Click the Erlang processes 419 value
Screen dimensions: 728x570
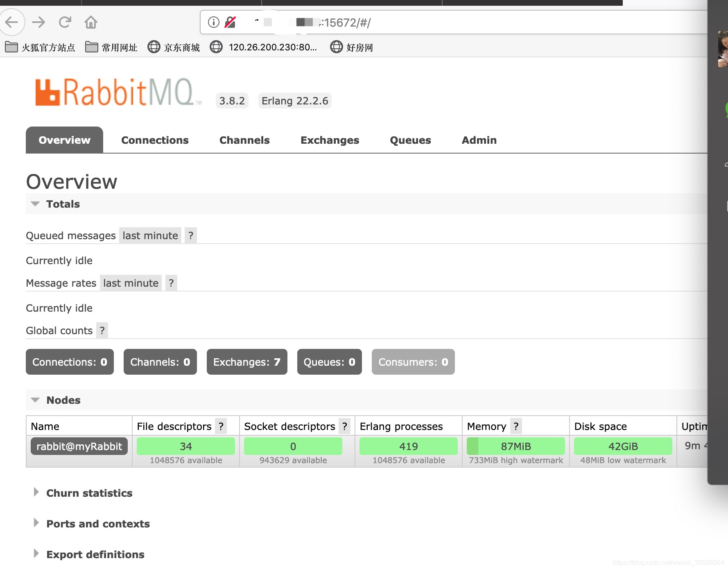tap(409, 446)
